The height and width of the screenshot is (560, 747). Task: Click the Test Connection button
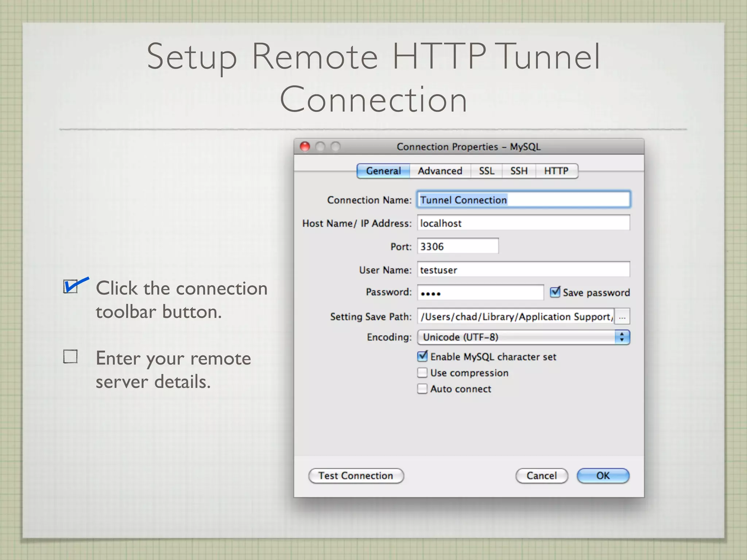(x=356, y=476)
